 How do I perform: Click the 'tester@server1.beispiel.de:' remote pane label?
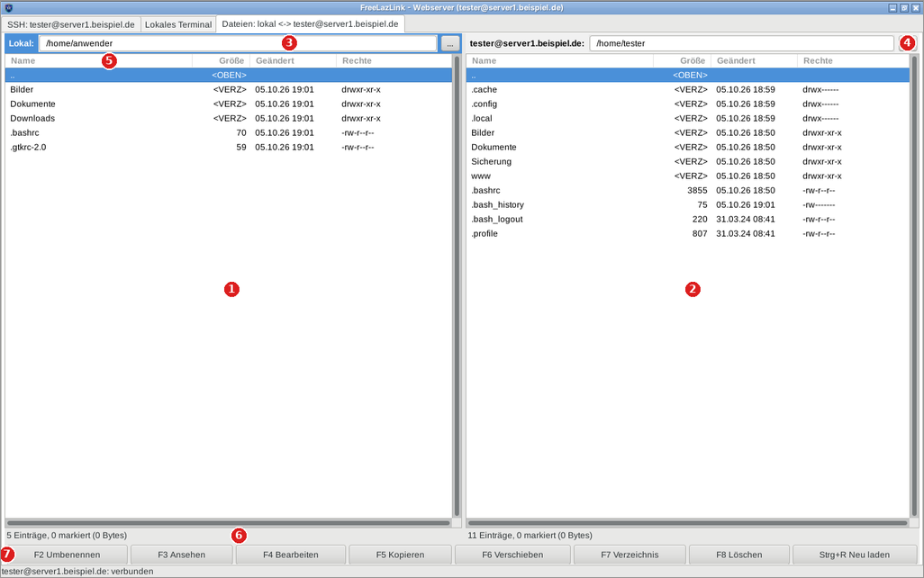click(x=527, y=43)
